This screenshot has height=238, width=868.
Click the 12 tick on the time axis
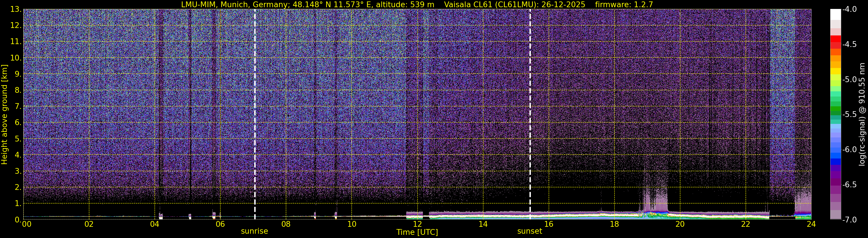pos(417,224)
